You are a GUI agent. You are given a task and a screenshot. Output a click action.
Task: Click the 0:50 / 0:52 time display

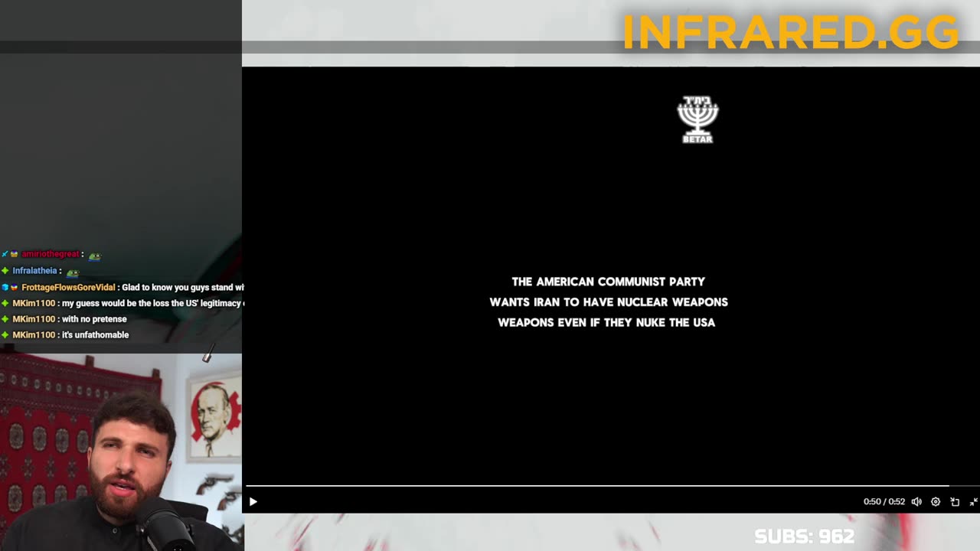[884, 502]
